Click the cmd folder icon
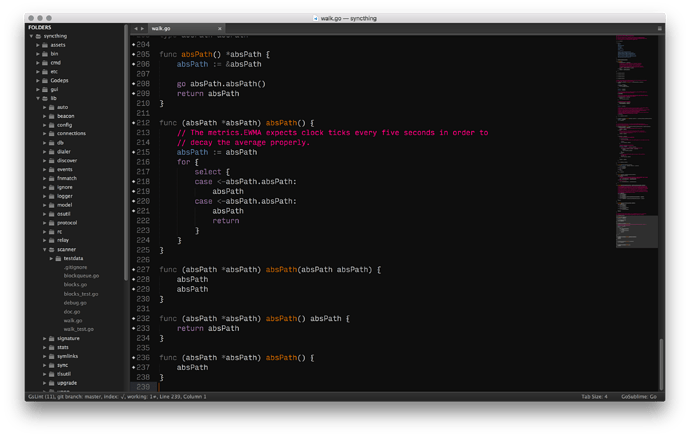The width and height of the screenshot is (690, 437). (x=45, y=62)
